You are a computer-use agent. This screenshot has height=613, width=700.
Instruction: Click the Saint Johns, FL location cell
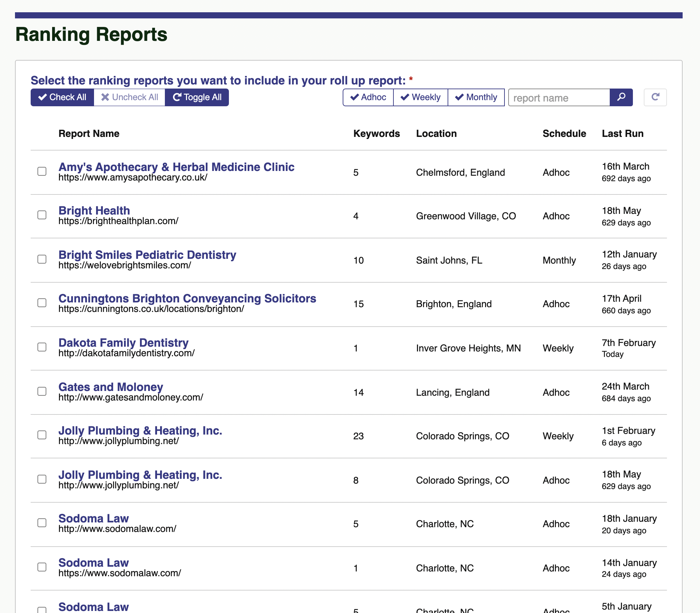pos(449,260)
